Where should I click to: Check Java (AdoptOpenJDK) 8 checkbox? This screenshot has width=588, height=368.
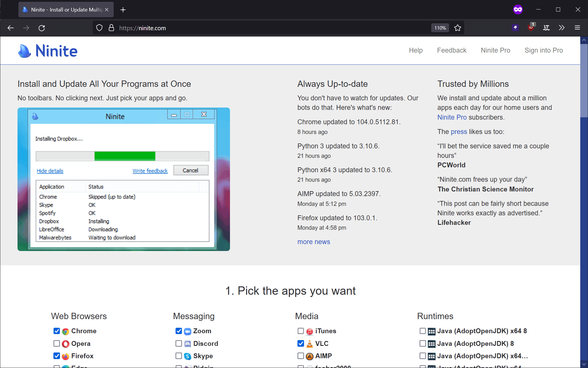423,343
